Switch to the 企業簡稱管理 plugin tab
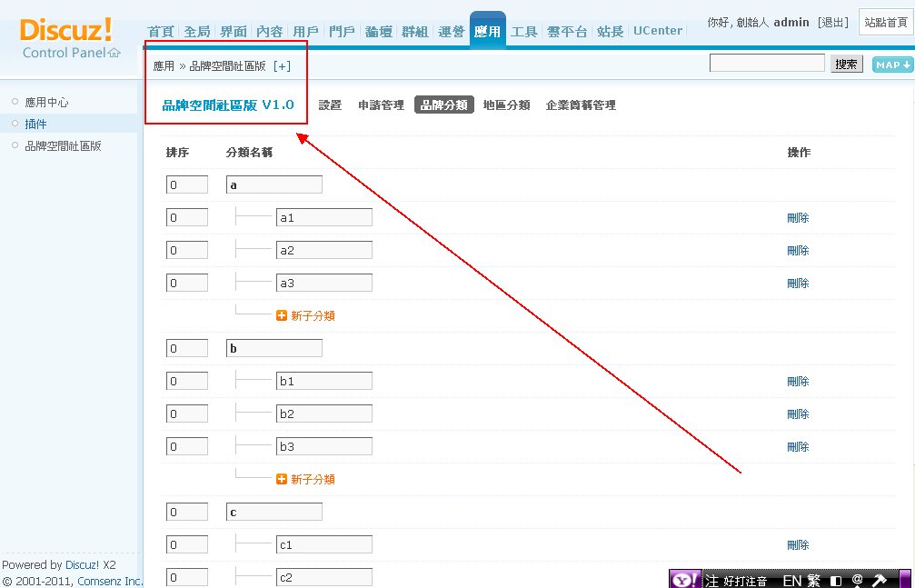 (x=581, y=105)
